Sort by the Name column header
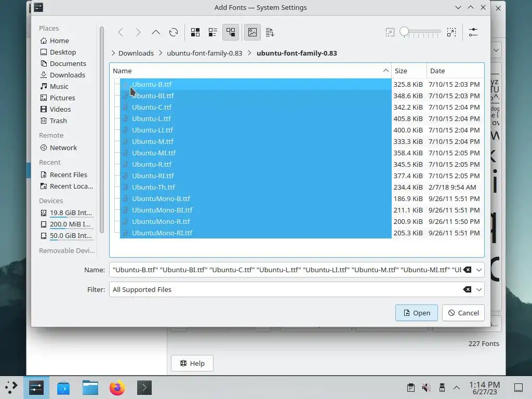The image size is (532, 399). 250,71
